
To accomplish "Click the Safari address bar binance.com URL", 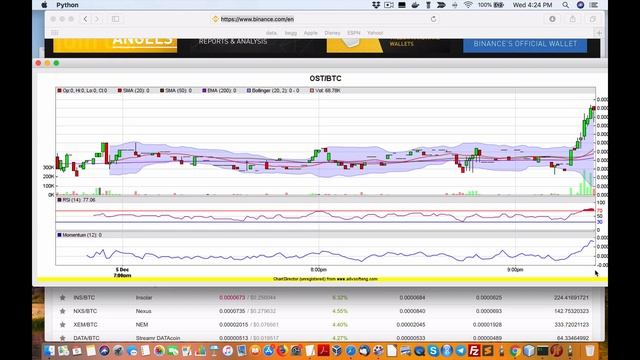I will point(257,19).
